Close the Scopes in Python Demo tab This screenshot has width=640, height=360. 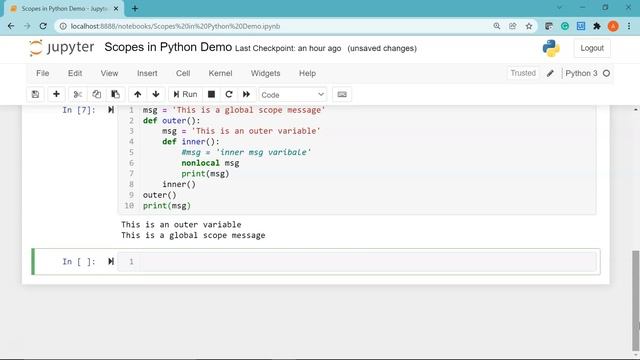116,8
